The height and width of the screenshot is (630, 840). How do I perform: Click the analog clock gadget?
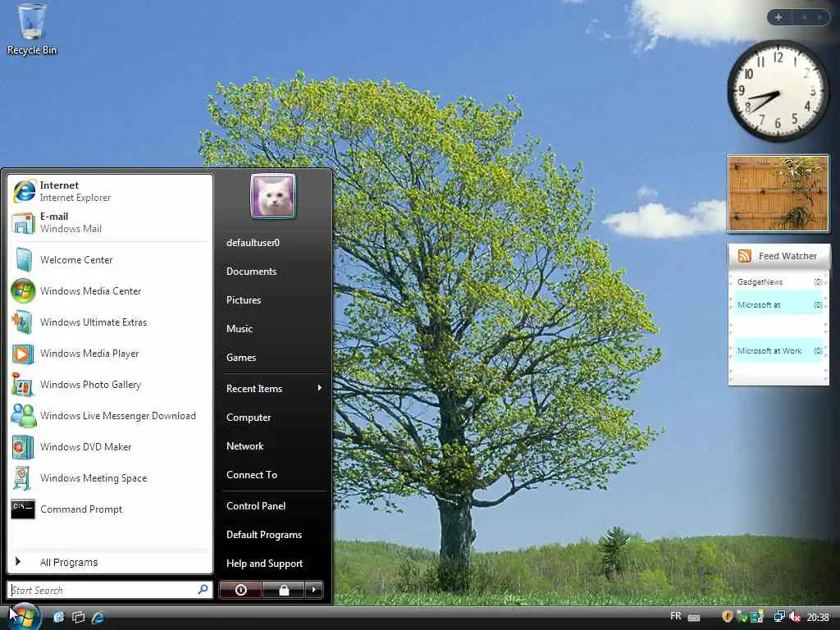pyautogui.click(x=778, y=90)
